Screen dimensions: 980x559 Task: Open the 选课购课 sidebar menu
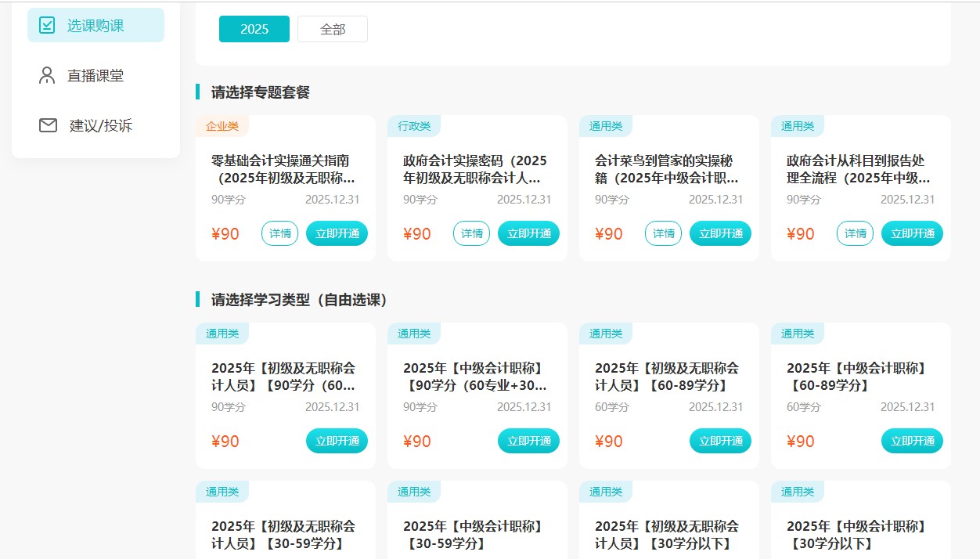[x=95, y=25]
